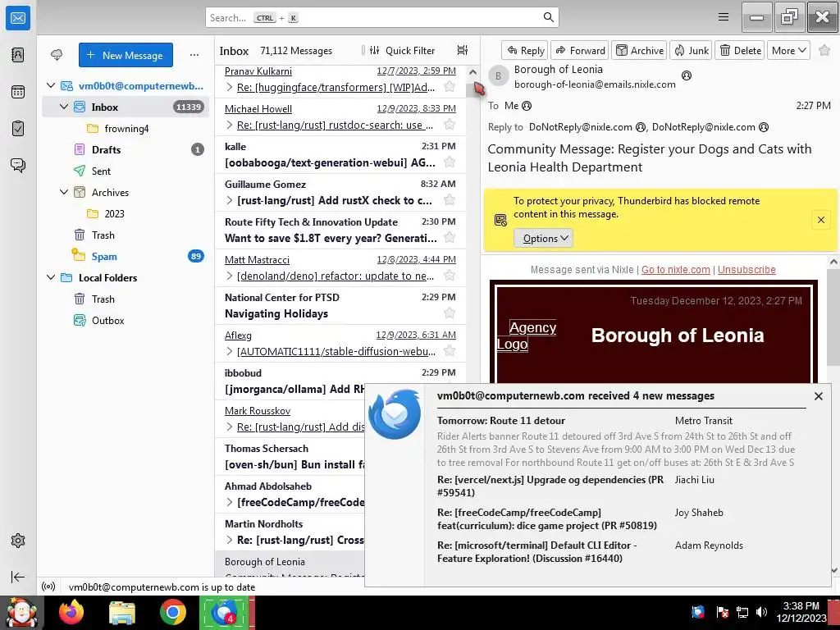
Task: Open Google Chrome from the taskbar
Action: click(172, 612)
